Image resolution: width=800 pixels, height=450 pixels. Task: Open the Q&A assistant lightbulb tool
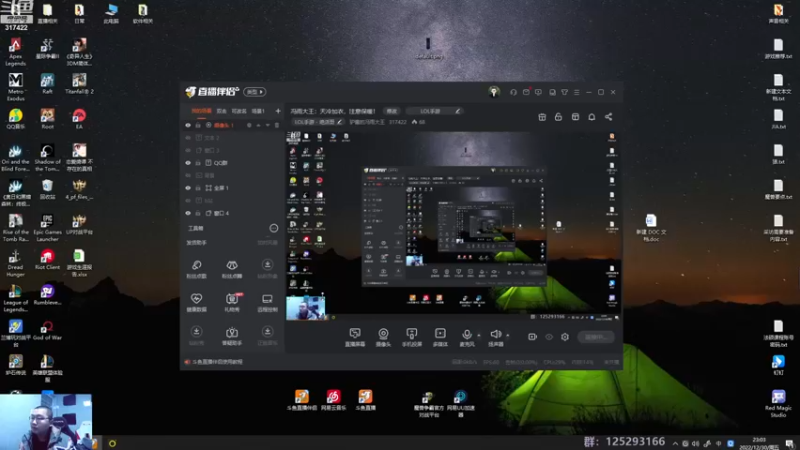tap(232, 336)
